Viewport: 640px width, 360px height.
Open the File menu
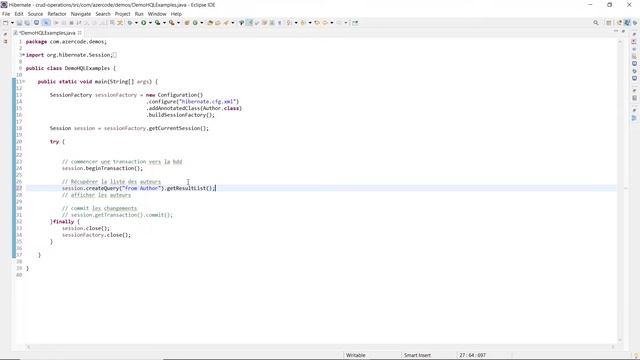tap(6, 14)
